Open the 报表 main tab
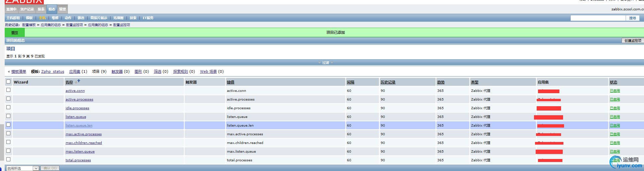 [41, 9]
